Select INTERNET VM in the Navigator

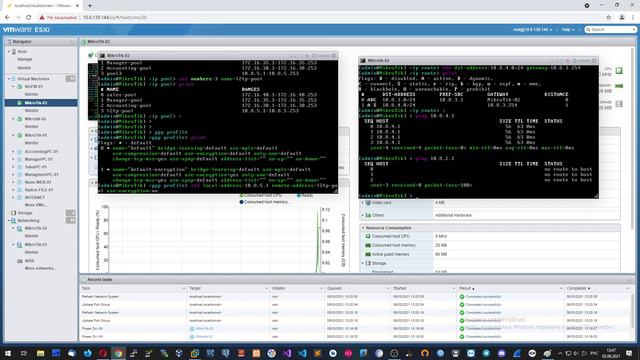35,198
